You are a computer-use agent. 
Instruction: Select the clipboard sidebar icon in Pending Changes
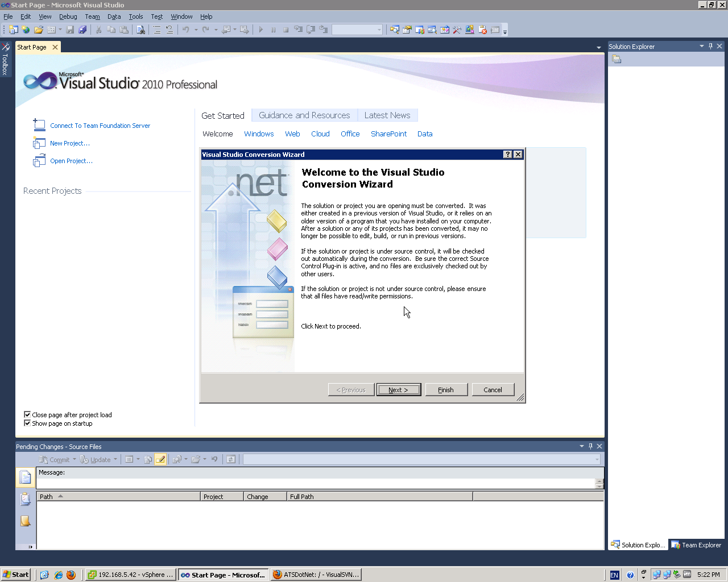25,499
